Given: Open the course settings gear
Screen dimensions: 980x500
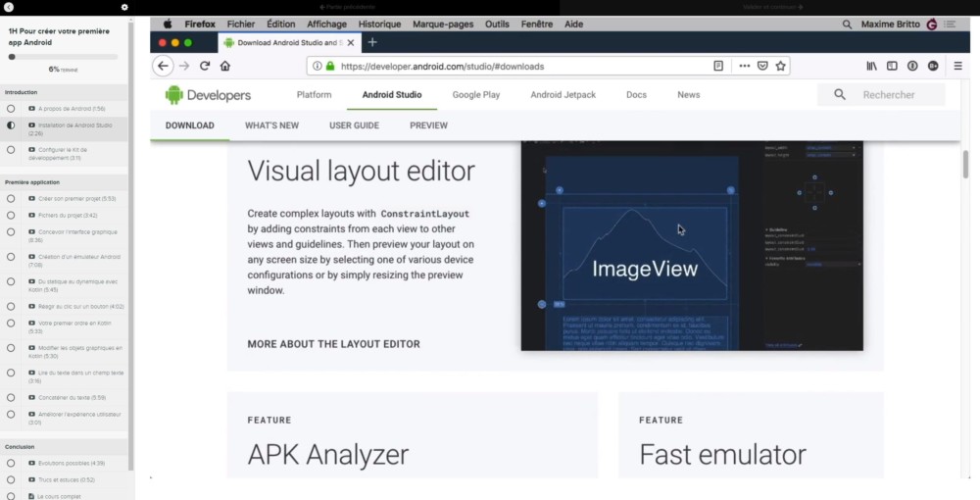Looking at the screenshot, I should [x=124, y=7].
